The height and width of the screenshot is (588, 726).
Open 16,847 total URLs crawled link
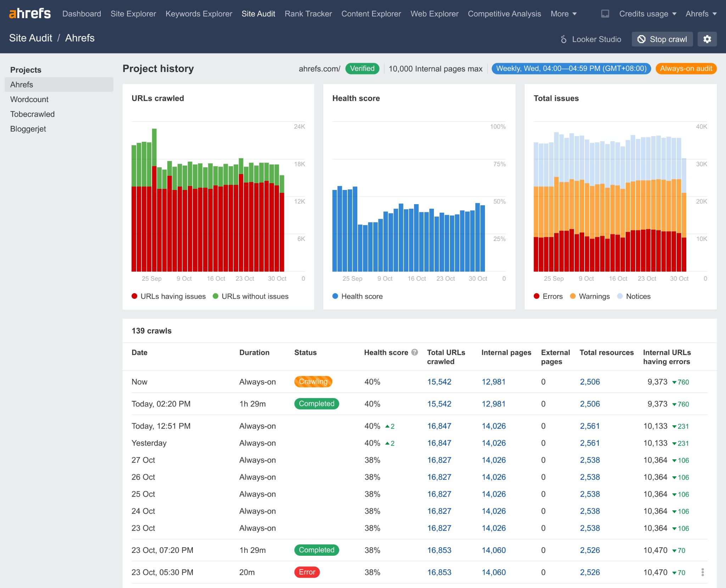(x=439, y=426)
